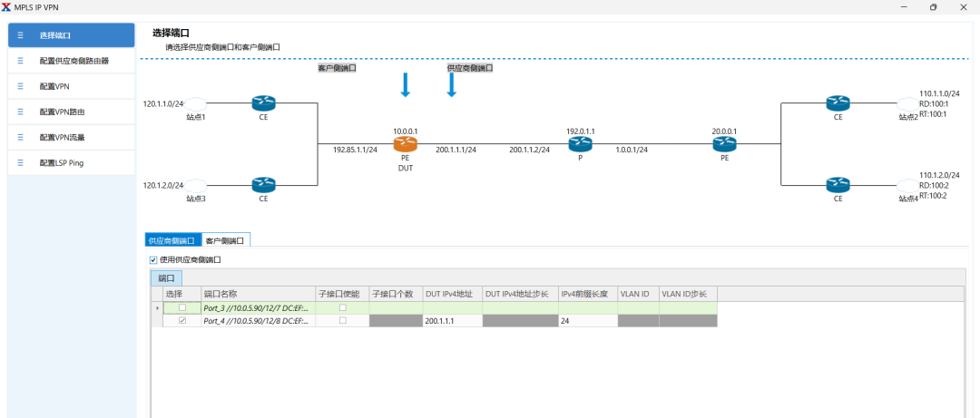Switch to the 客户侧端口 tab
The image size is (980, 418).
coord(226,240)
